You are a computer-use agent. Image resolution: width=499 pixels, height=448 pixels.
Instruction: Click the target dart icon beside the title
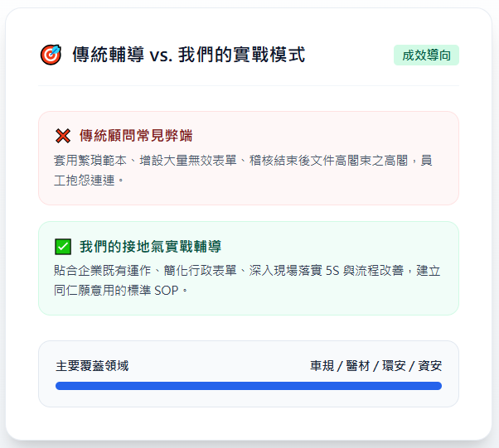pos(51,55)
